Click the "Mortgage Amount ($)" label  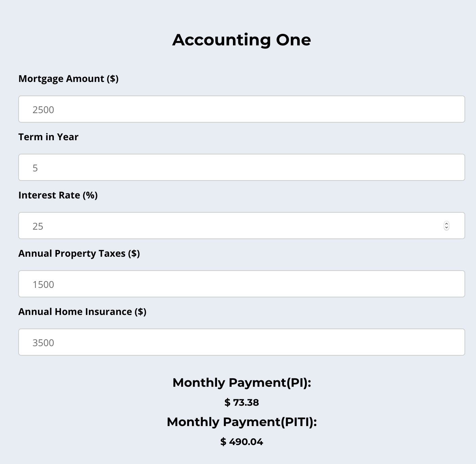pyautogui.click(x=68, y=79)
